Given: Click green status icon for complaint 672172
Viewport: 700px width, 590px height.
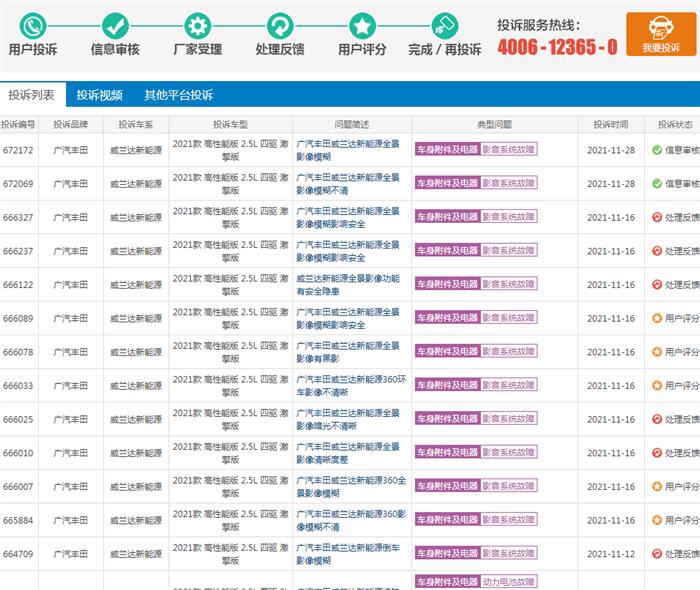Looking at the screenshot, I should click(657, 150).
